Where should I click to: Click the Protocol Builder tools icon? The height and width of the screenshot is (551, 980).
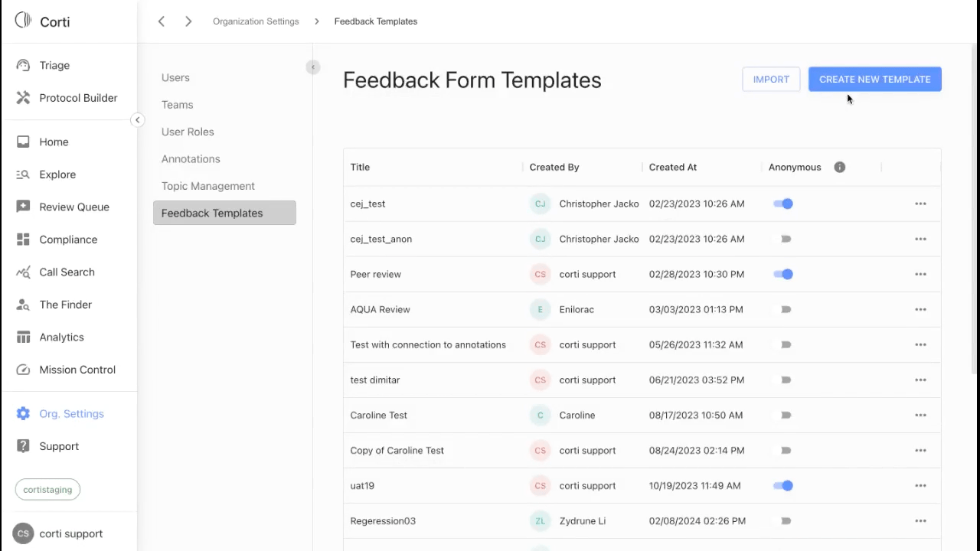[x=23, y=98]
